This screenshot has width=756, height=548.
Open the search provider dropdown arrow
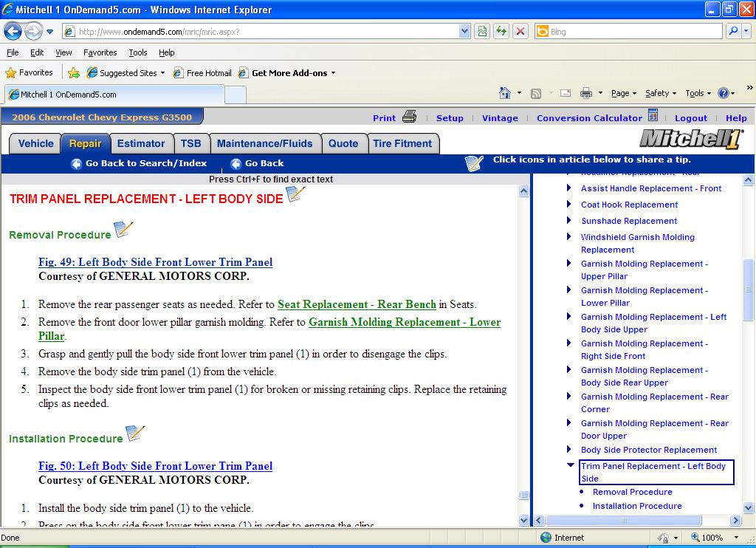(x=746, y=31)
